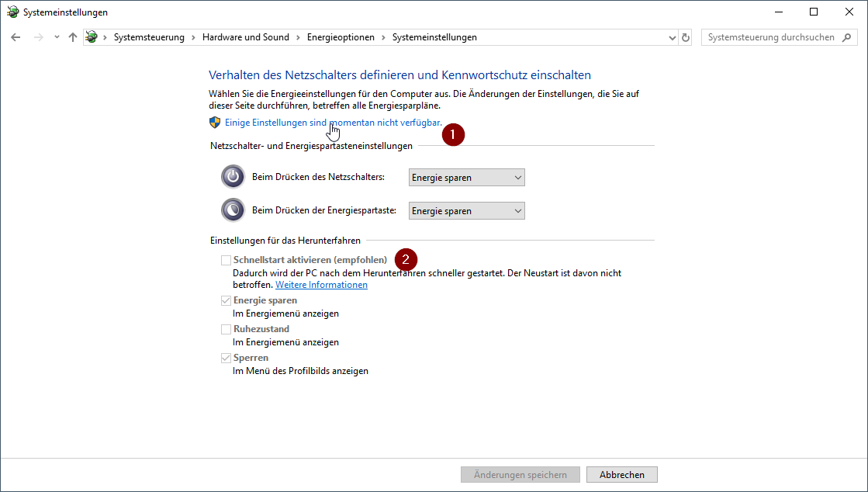Navigate to Hardware und Sound breadcrumb

246,37
